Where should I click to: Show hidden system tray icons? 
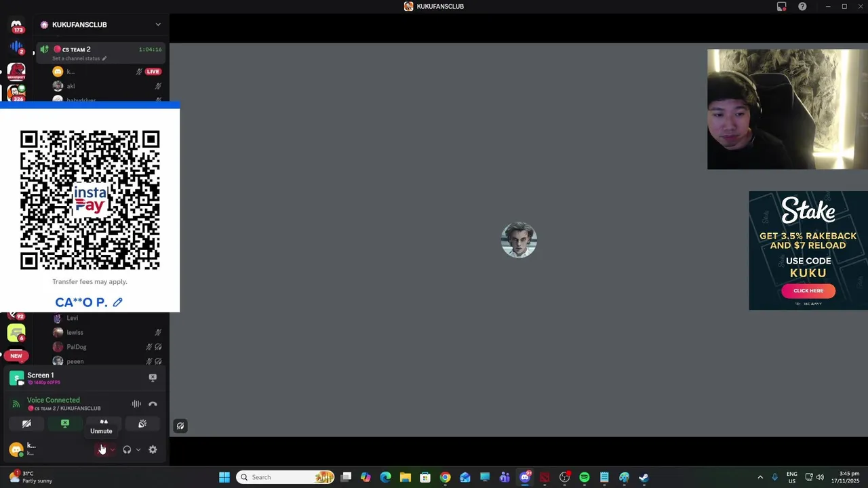tap(760, 477)
